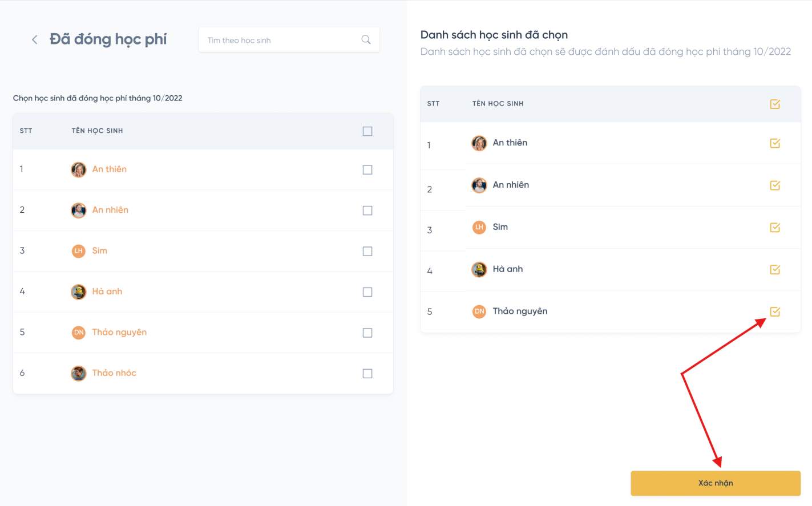
Task: Check the select-all box in left table header
Action: point(367,131)
